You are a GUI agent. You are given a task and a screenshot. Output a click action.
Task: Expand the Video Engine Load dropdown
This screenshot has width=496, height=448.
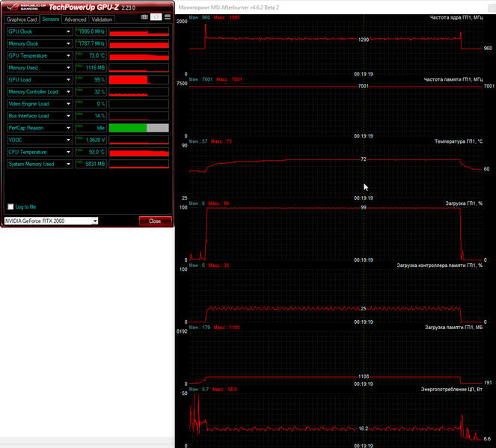[x=68, y=104]
